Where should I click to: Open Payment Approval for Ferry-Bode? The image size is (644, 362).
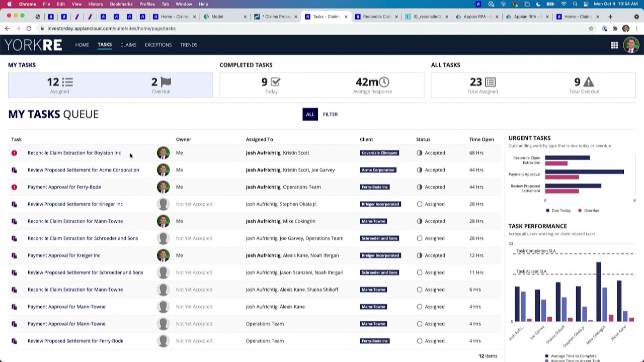tap(64, 187)
